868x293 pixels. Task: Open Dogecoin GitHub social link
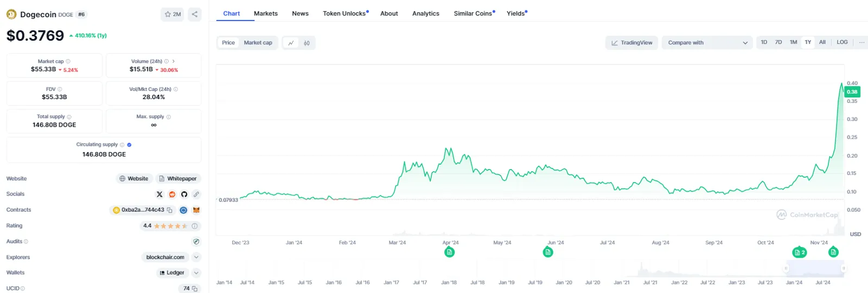184,194
